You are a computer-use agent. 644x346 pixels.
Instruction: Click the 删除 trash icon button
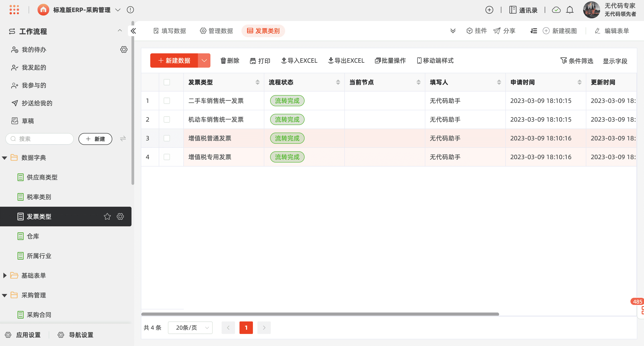[x=230, y=61]
